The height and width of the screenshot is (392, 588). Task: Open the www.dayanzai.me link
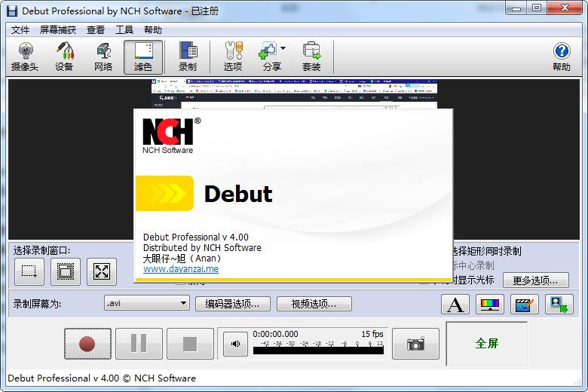click(x=181, y=269)
